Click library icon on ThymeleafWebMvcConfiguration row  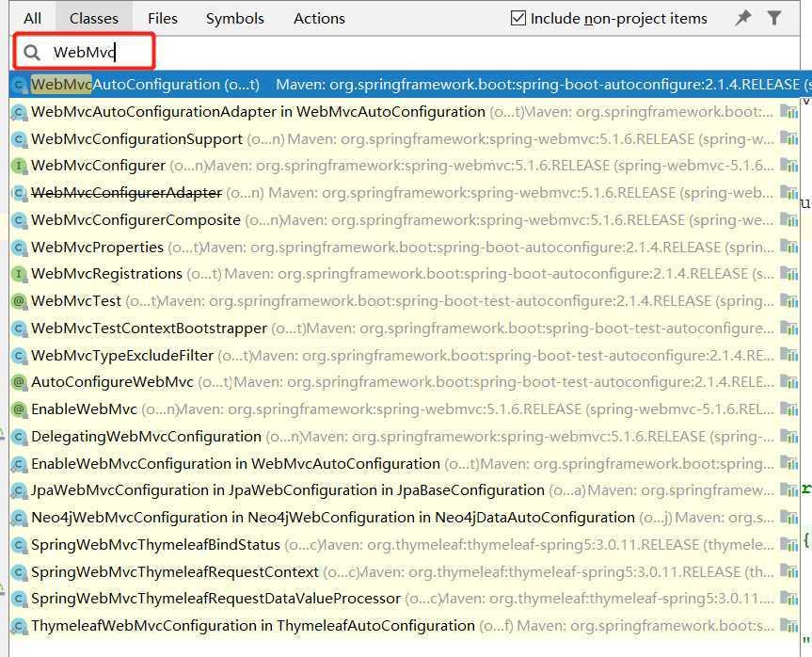[788, 626]
